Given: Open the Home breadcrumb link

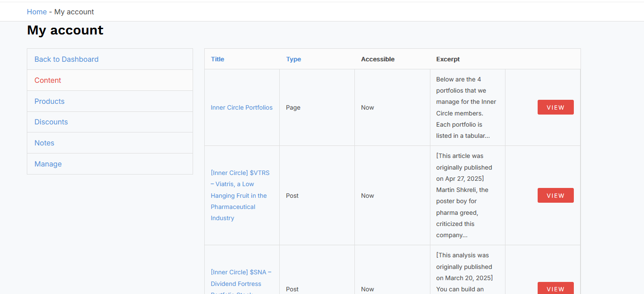Looking at the screenshot, I should tap(37, 12).
